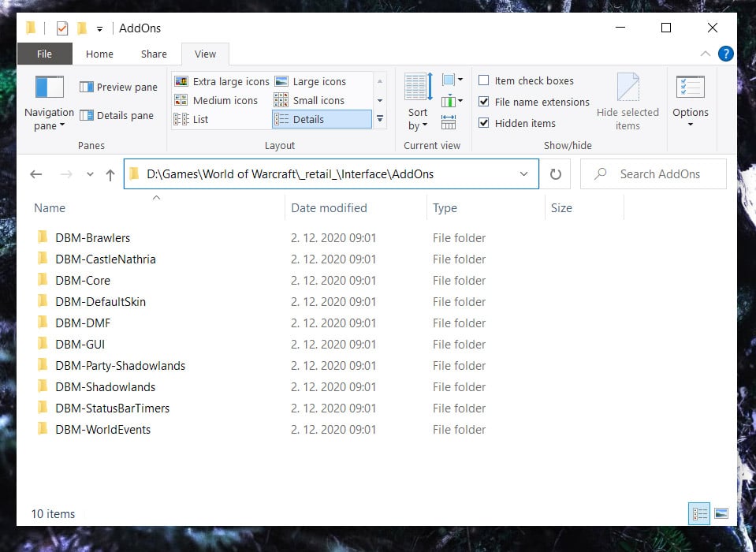Screen dimensions: 756x552
Task: Select the DBM-WorldEvents folder
Action: tap(102, 429)
